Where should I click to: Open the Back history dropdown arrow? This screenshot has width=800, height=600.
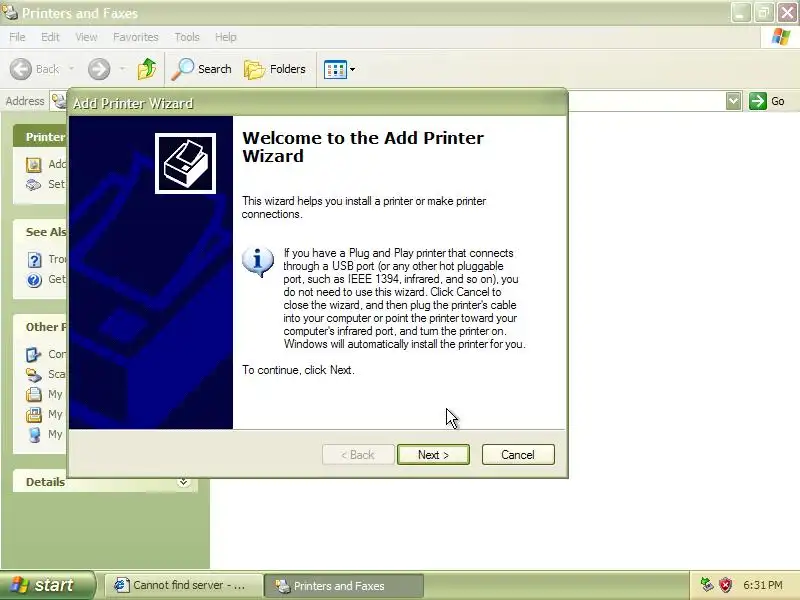pyautogui.click(x=71, y=69)
